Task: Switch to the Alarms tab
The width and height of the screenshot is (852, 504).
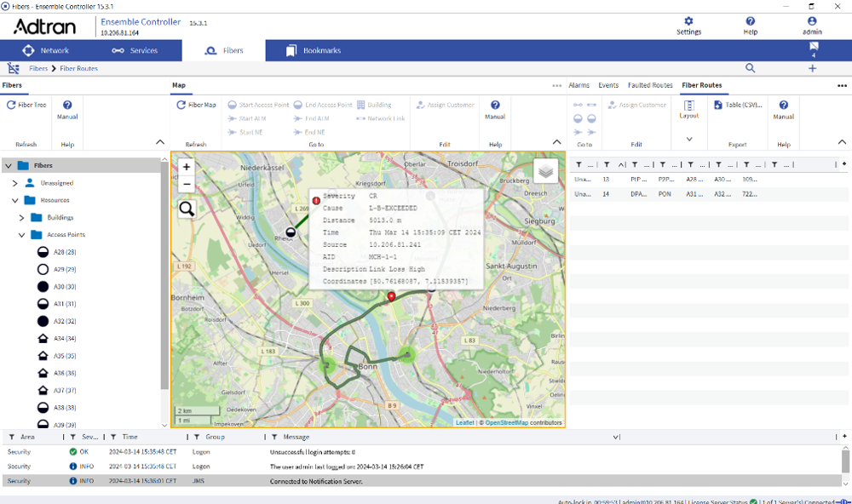Action: [x=579, y=85]
